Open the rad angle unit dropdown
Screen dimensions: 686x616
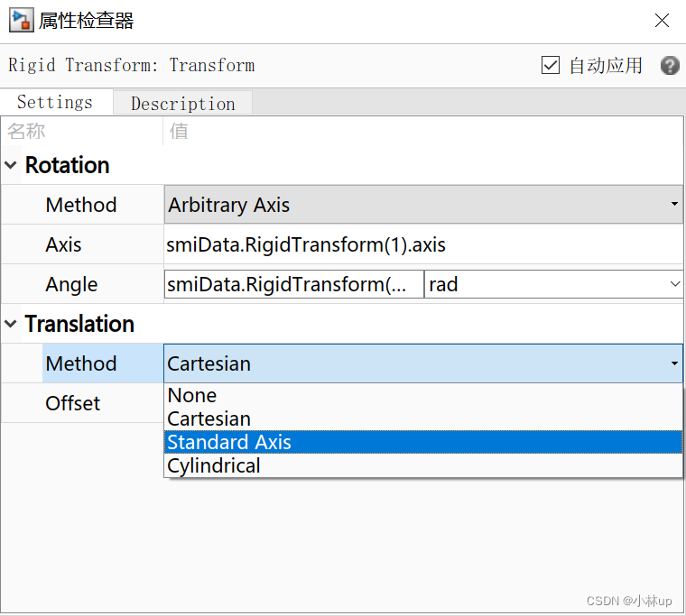[x=553, y=284]
